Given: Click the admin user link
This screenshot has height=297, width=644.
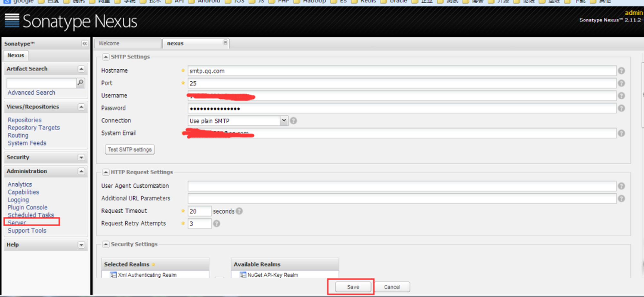Looking at the screenshot, I should (633, 13).
